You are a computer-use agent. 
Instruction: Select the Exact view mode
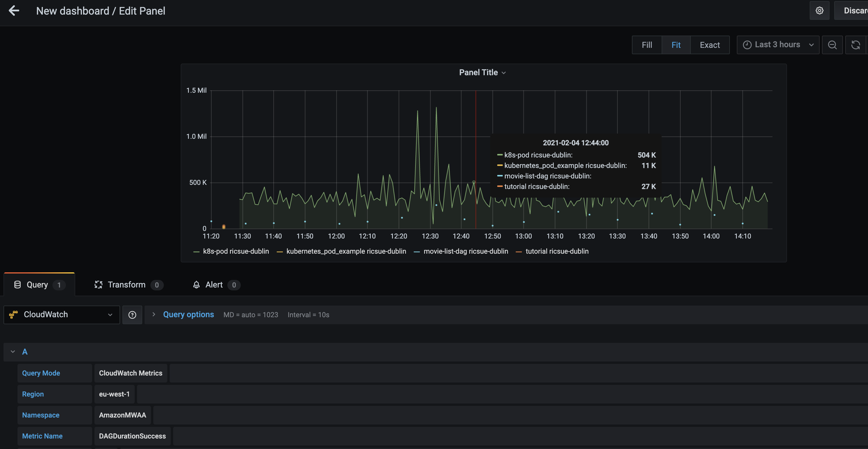709,45
